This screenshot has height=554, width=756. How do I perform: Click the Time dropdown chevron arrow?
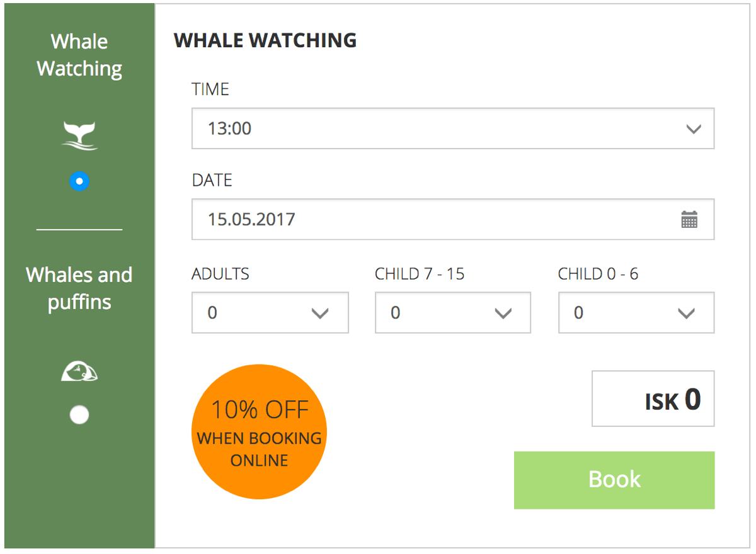pos(693,129)
